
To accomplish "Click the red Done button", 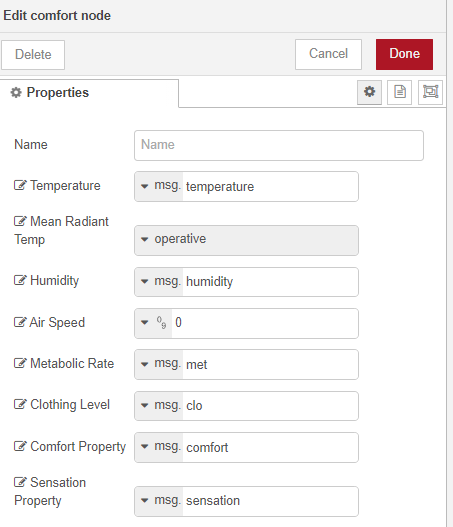I will coord(404,54).
